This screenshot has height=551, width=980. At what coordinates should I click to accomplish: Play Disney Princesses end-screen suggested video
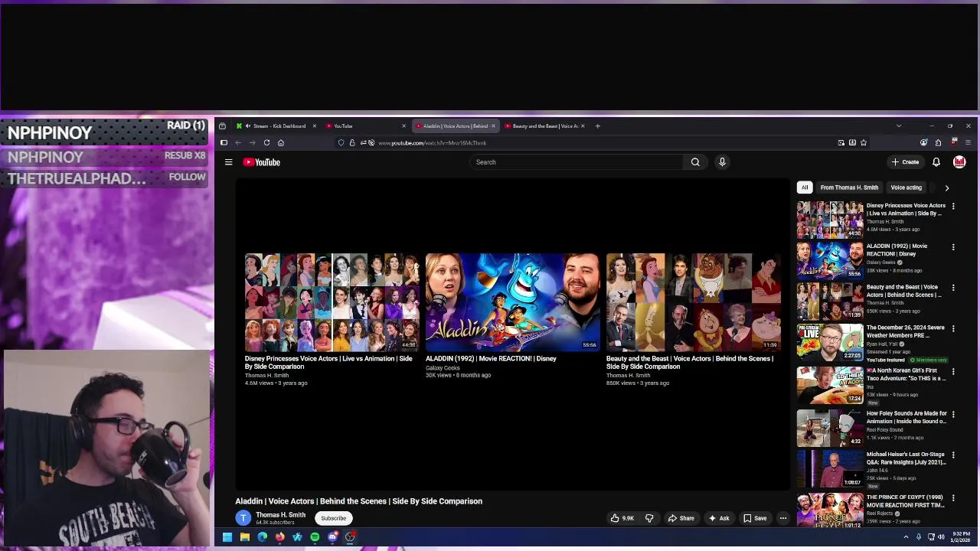pos(332,302)
